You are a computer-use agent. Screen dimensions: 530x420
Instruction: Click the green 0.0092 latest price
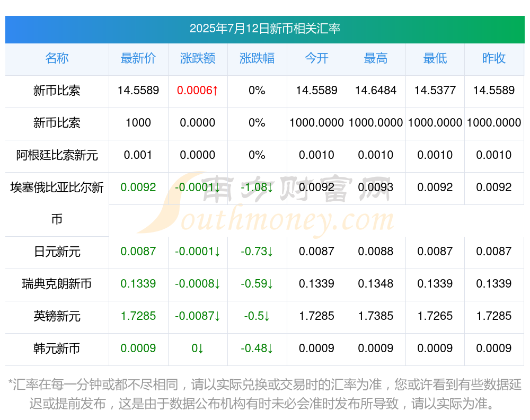pos(138,187)
